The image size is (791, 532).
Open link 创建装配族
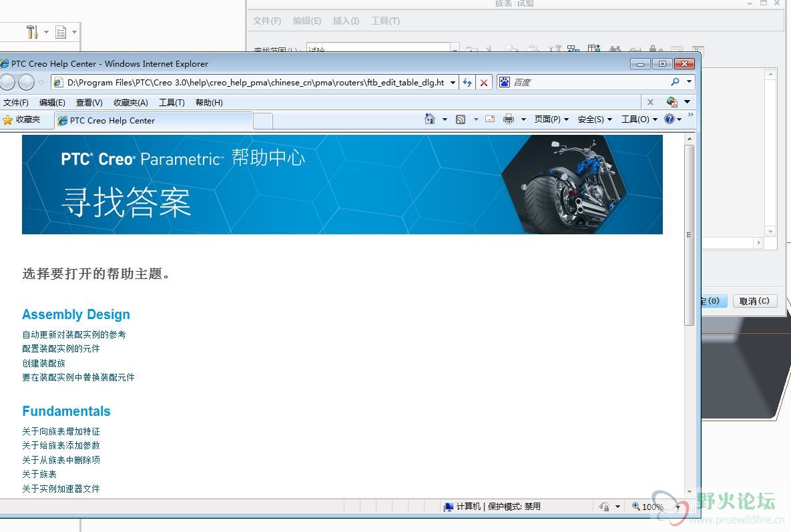click(x=44, y=363)
